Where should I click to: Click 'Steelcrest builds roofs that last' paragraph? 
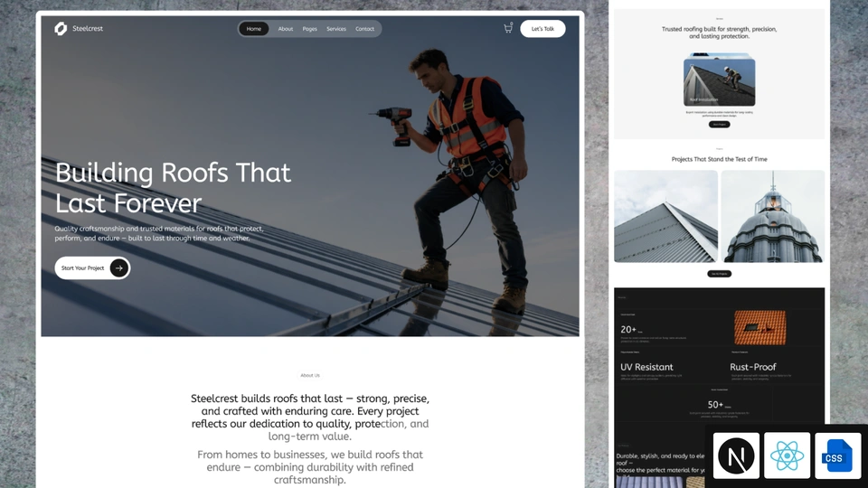[x=310, y=418]
